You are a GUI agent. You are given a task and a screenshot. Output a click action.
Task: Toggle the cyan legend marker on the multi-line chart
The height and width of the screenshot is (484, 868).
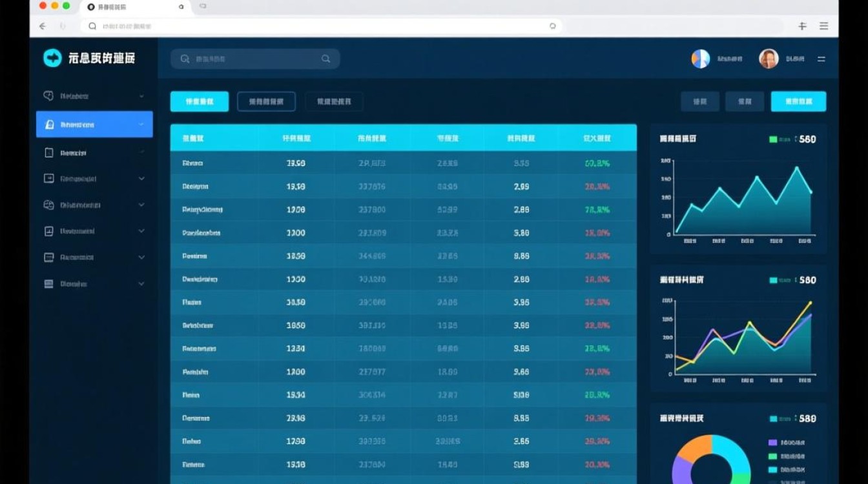[774, 280]
